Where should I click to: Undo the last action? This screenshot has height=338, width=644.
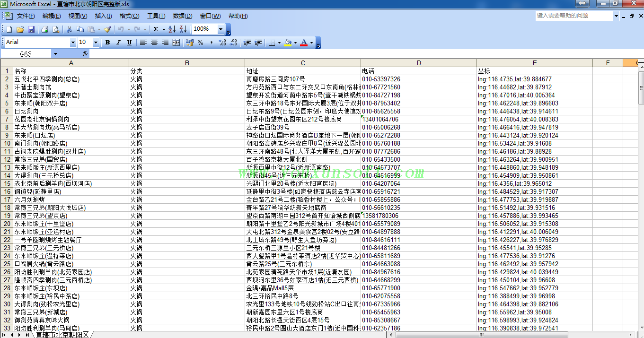(x=121, y=29)
